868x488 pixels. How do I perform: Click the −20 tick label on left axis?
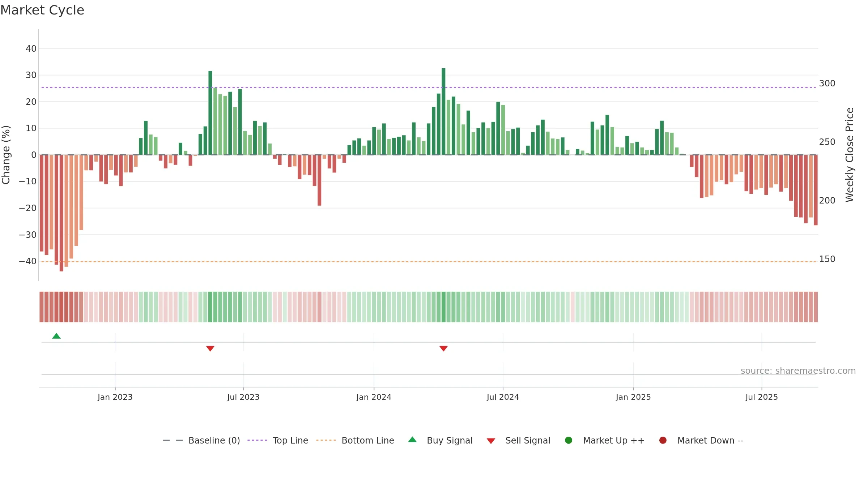point(28,208)
